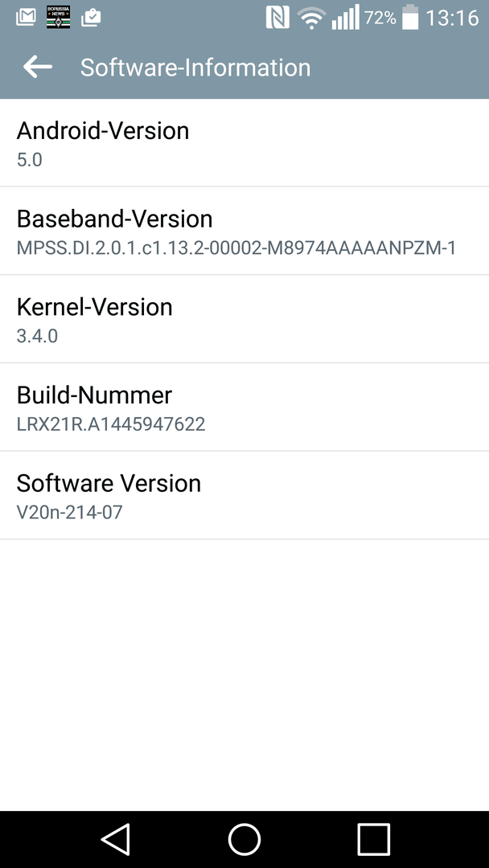Tap the gallery notification icon

coord(26,18)
